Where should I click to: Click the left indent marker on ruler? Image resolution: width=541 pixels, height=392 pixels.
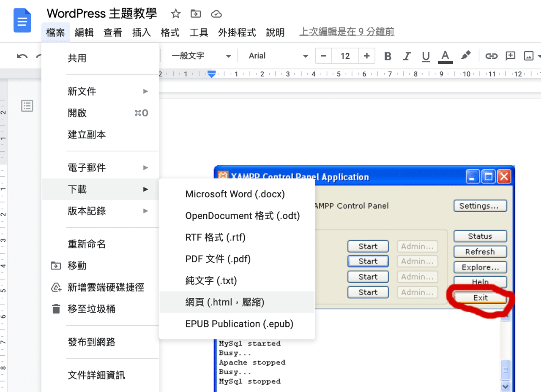[x=212, y=74]
